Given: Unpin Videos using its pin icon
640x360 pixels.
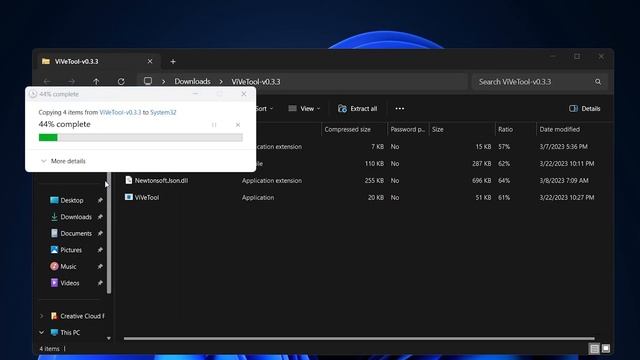Looking at the screenshot, I should pyautogui.click(x=100, y=283).
